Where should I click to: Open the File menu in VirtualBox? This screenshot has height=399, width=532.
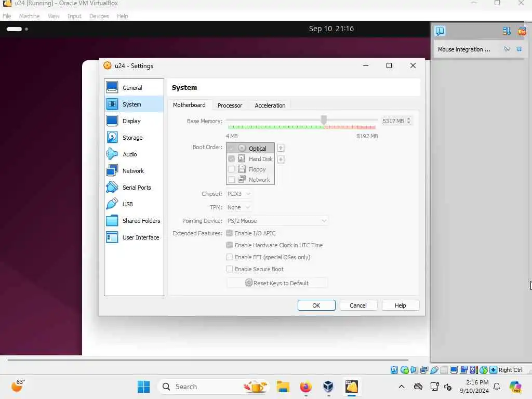(7, 16)
